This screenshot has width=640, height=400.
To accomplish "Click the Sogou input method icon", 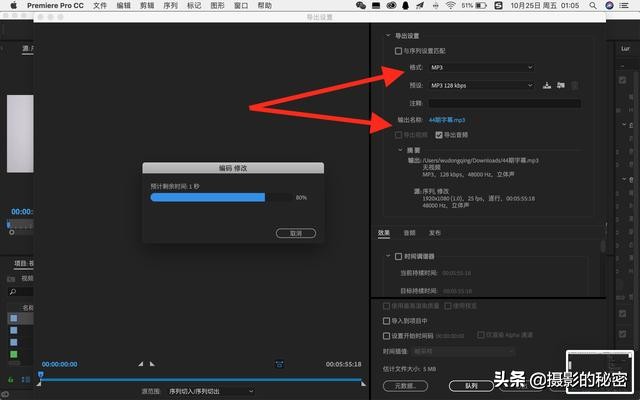I will pos(498,5).
